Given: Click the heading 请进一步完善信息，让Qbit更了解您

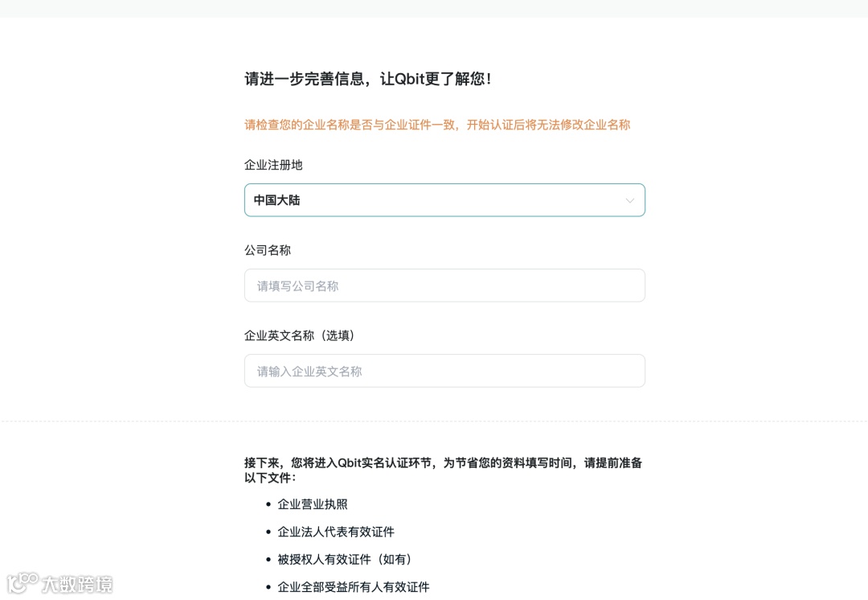Looking at the screenshot, I should [x=368, y=79].
